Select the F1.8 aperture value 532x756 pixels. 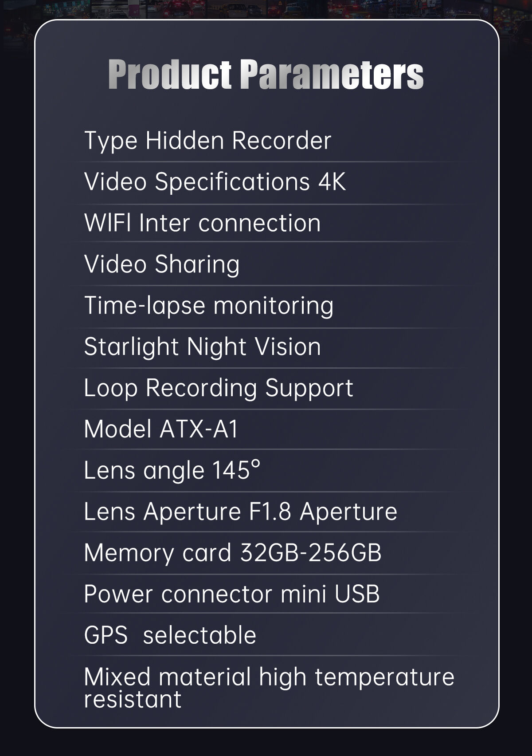coord(270,511)
